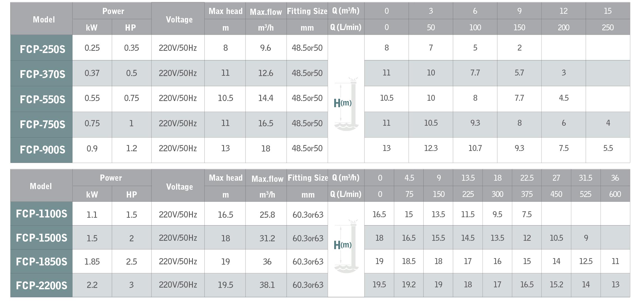Click the FCP-900S model label
The height and width of the screenshot is (305, 644).
click(42, 150)
